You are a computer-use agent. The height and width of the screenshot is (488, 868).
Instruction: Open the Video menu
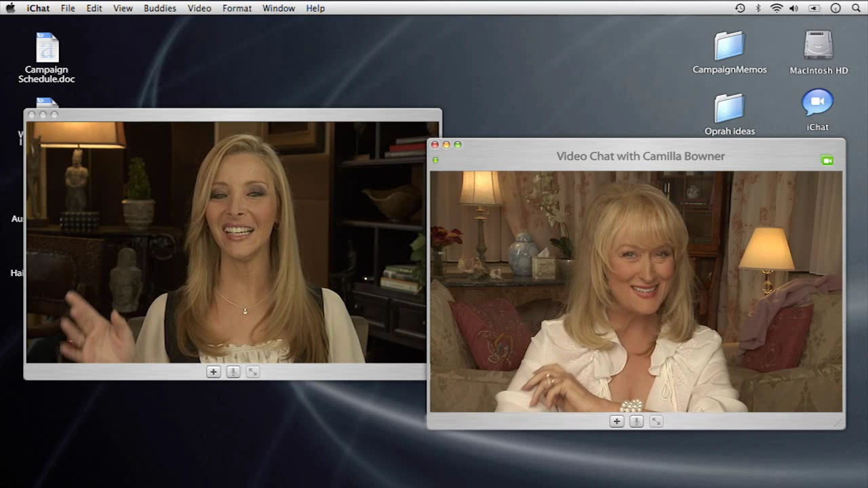tap(199, 8)
